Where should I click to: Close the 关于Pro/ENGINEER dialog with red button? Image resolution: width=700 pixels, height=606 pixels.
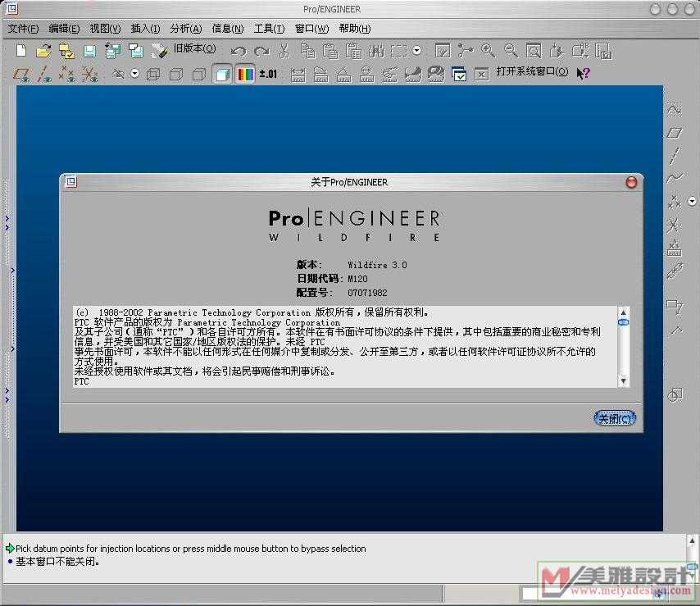click(x=631, y=182)
